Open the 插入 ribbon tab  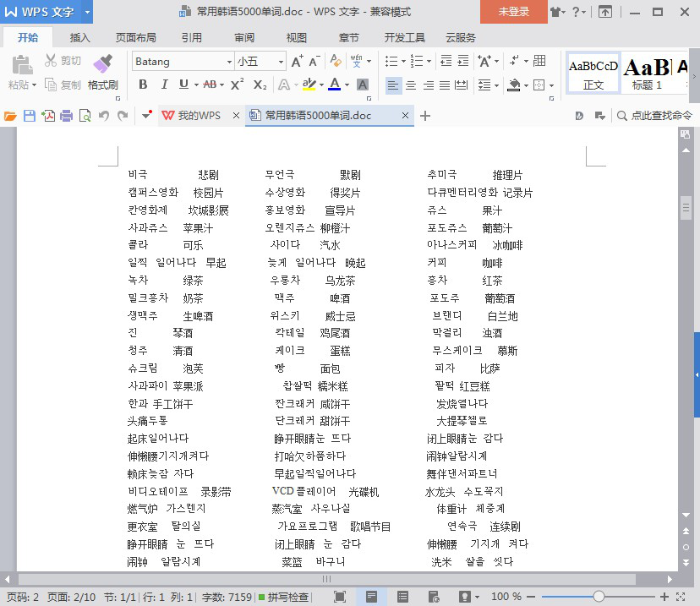click(80, 37)
